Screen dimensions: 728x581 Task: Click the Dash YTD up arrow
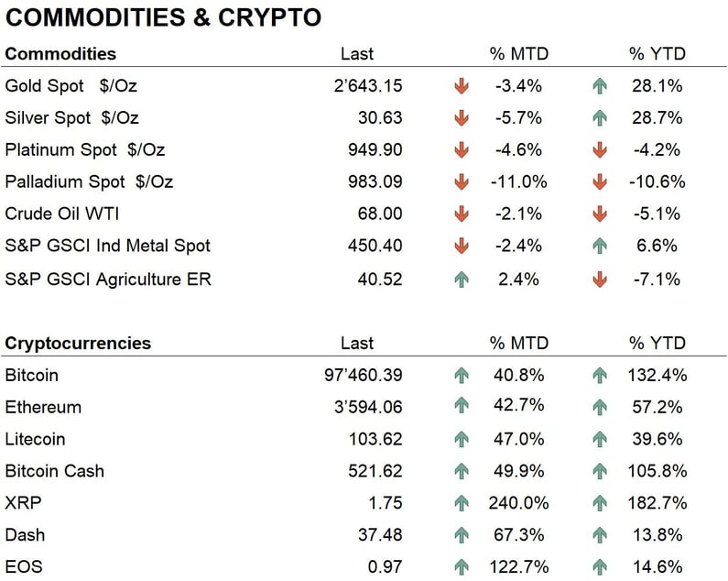pos(600,535)
